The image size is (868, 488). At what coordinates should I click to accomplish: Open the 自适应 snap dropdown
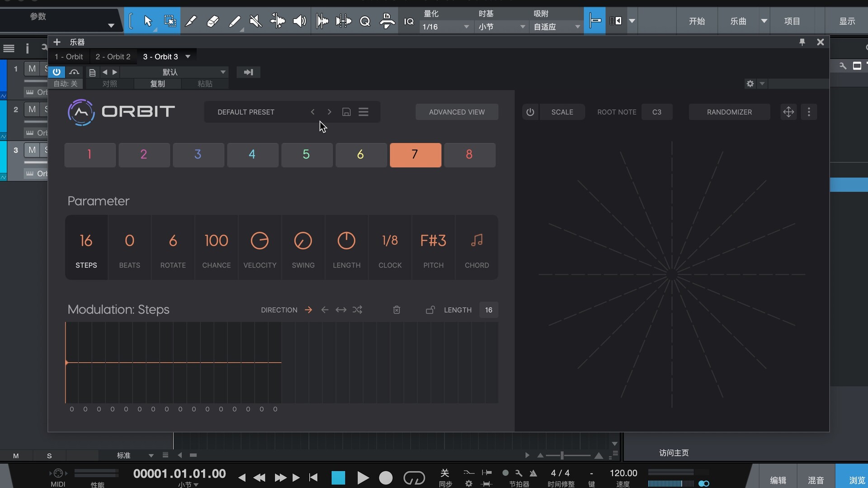click(x=557, y=27)
